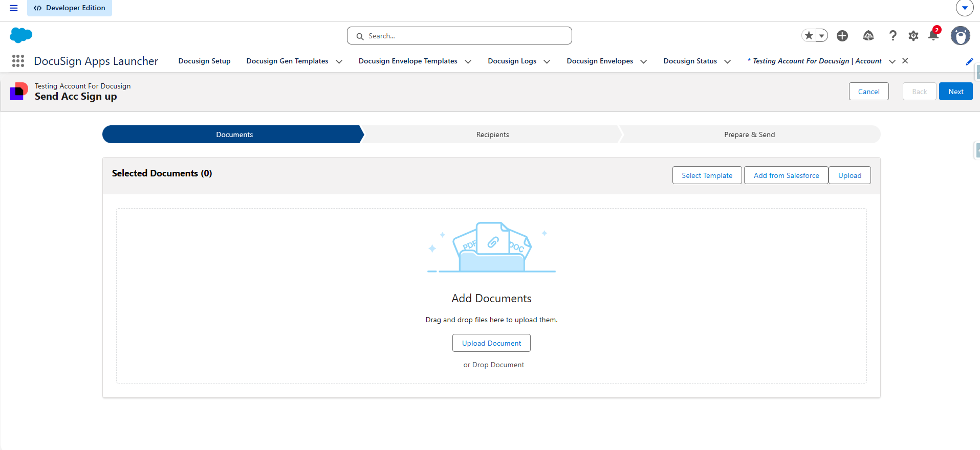Click Add from Salesforce button

coord(786,175)
